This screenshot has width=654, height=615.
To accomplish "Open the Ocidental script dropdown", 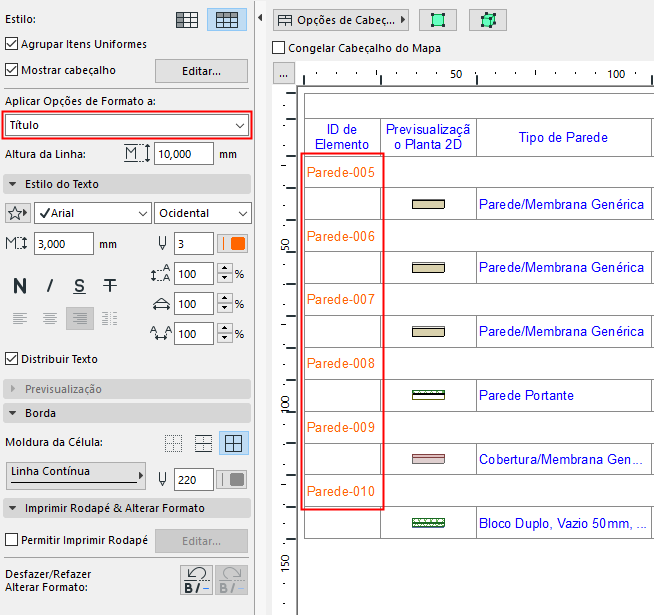I will 203,213.
